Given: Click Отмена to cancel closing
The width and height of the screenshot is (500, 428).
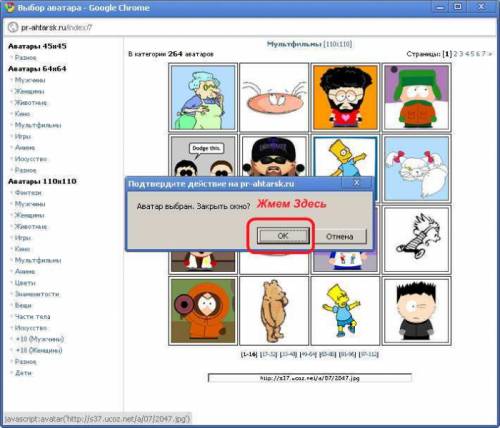Looking at the screenshot, I should [x=340, y=236].
